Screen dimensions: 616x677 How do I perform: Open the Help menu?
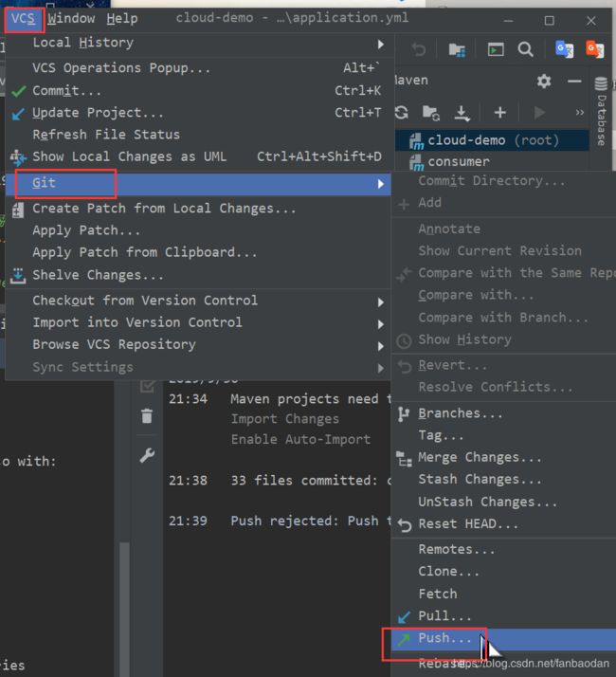pyautogui.click(x=122, y=19)
